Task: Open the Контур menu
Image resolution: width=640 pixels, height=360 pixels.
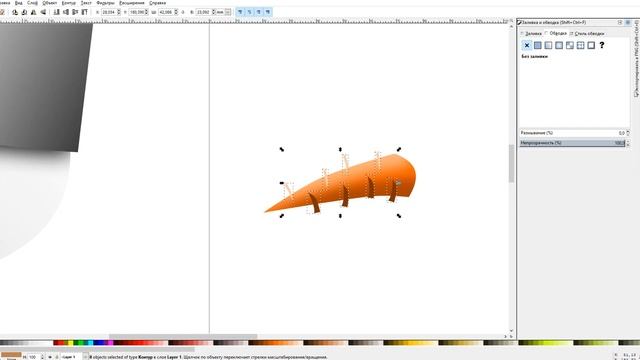Action: [x=69, y=3]
